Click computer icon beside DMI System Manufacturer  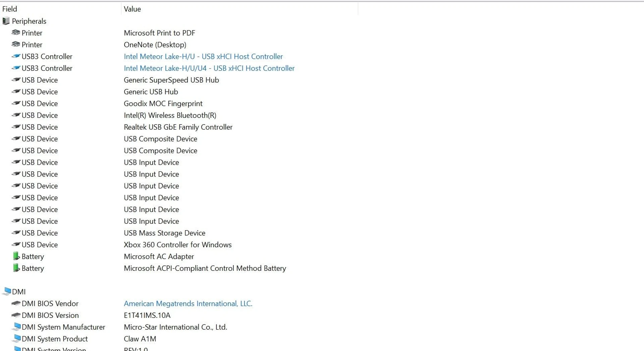tap(16, 327)
